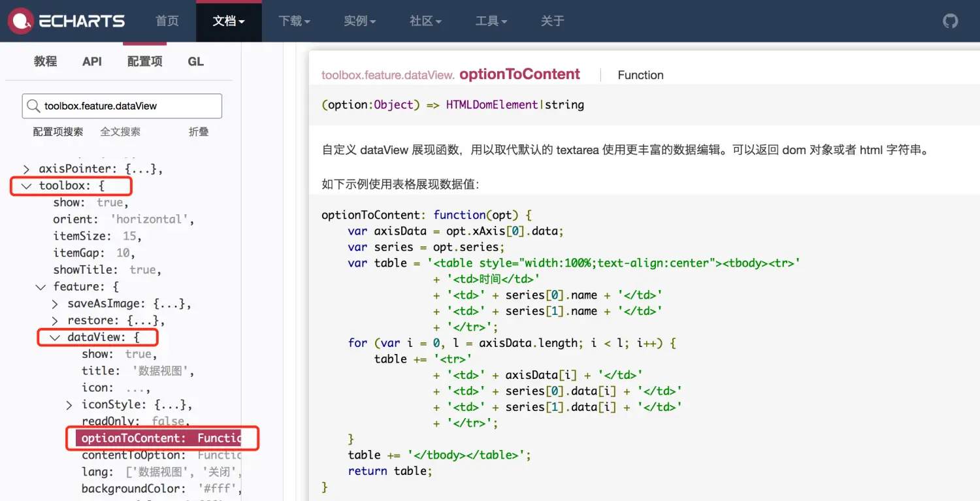Select the readOnly: false option

point(135,421)
